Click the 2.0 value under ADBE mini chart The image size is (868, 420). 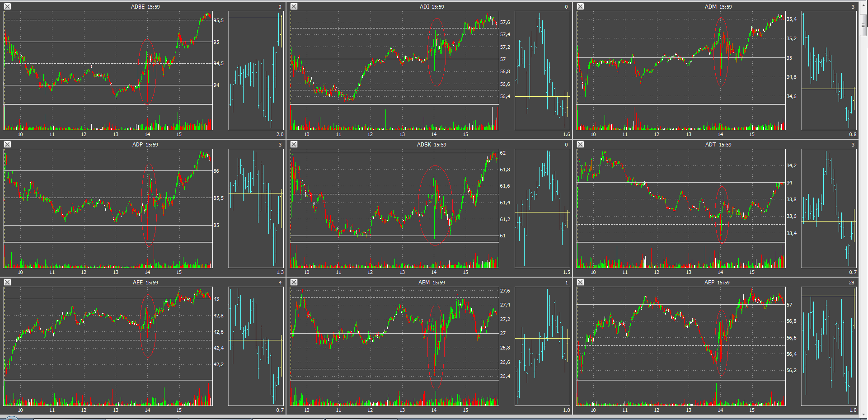[x=280, y=134]
